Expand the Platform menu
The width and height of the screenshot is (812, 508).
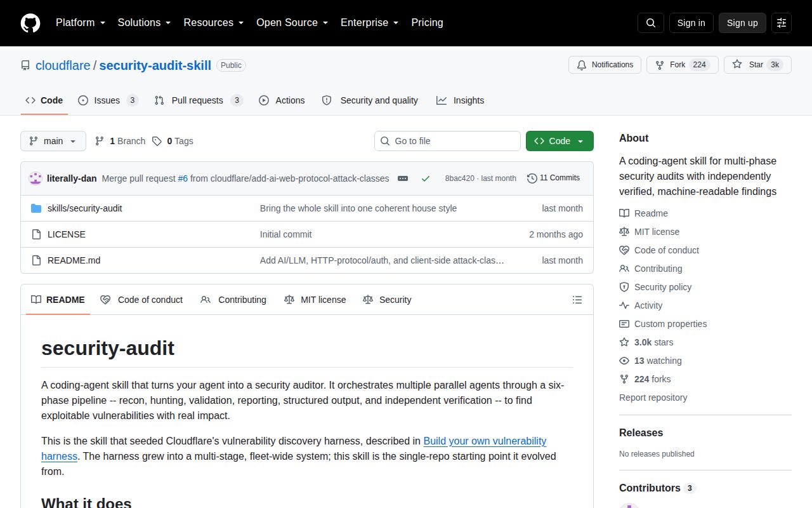tap(81, 23)
